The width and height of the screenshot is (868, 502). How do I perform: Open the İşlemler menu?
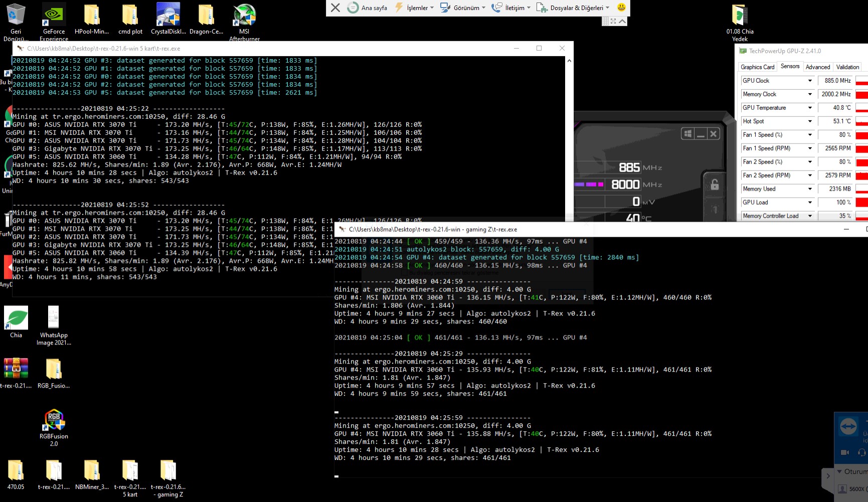414,8
